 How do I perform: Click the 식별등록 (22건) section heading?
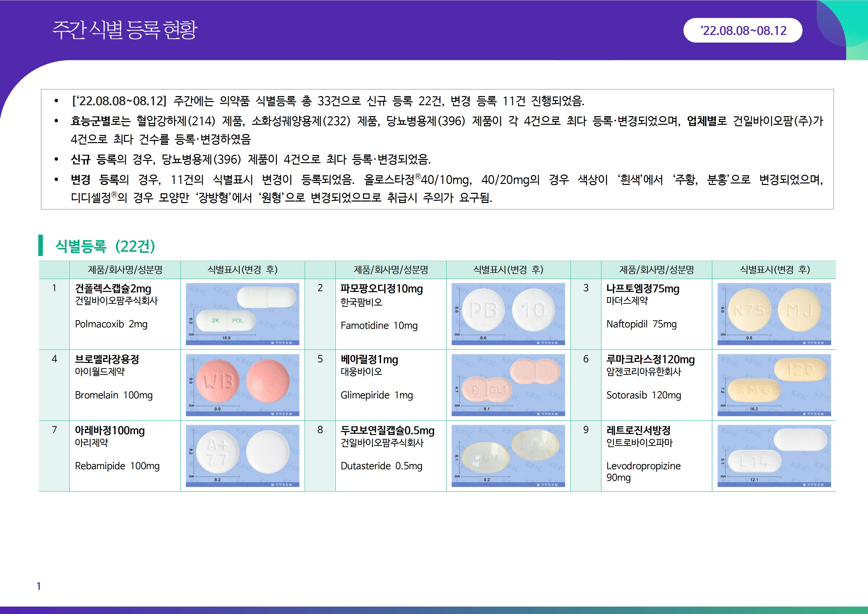[105, 246]
